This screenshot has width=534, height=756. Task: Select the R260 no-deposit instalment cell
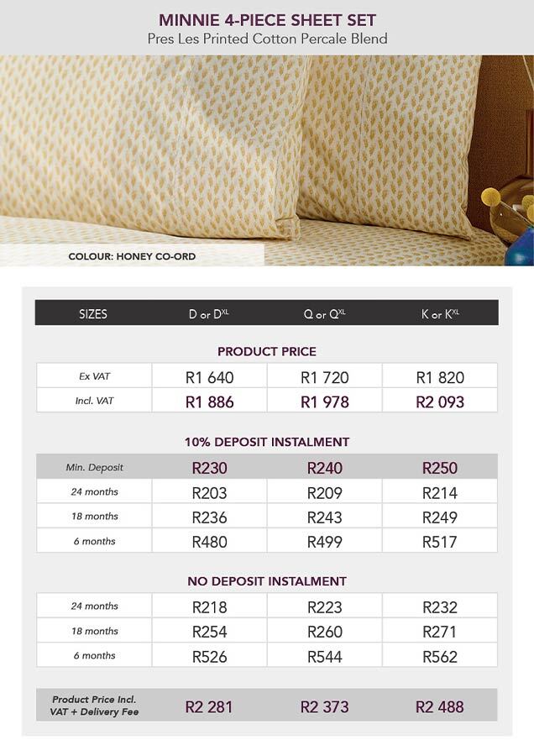[x=324, y=632]
